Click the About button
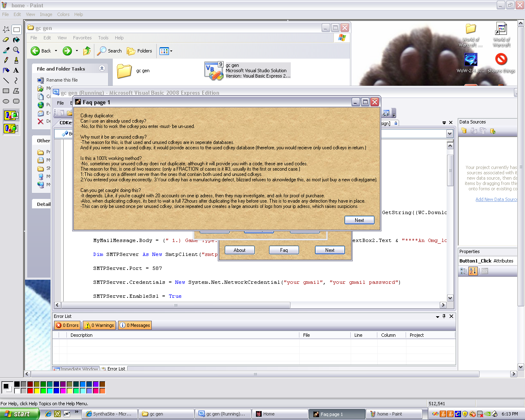The width and height of the screenshot is (525, 420). 240,250
